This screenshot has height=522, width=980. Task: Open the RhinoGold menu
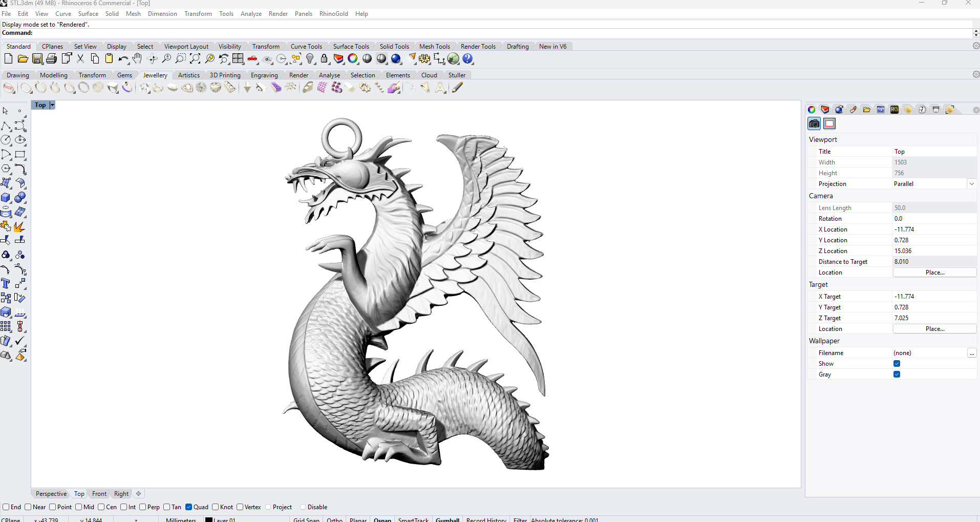(333, 14)
